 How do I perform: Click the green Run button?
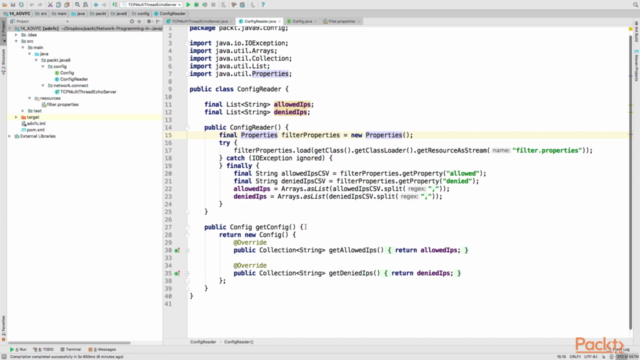click(x=188, y=4)
